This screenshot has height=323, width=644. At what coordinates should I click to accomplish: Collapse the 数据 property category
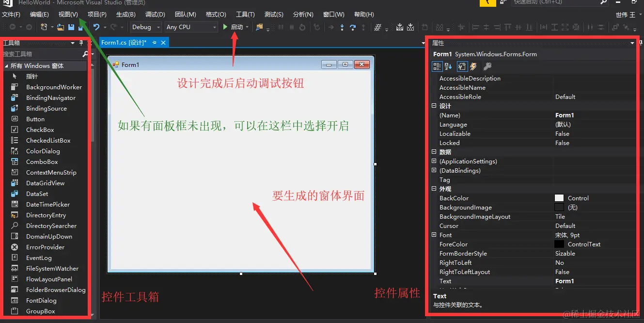pyautogui.click(x=434, y=152)
